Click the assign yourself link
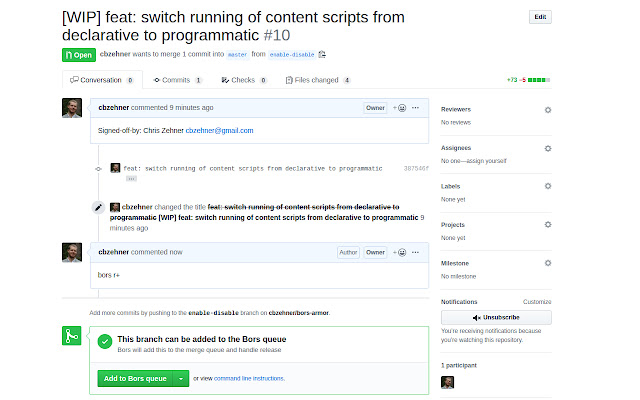The width and height of the screenshot is (640, 400). tap(487, 161)
